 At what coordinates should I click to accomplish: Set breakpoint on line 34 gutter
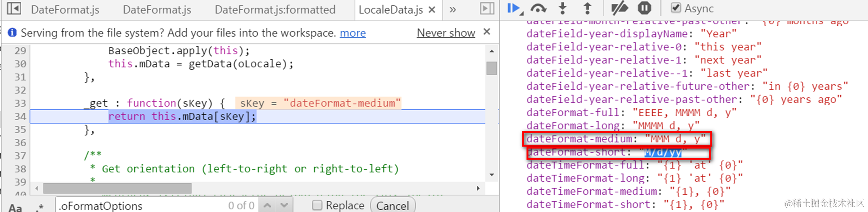[x=20, y=116]
